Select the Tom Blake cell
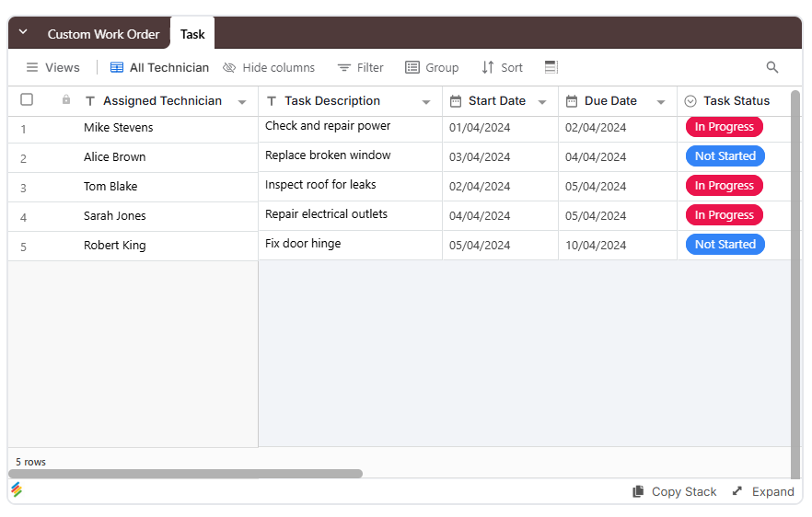Screen dimensions: 812x517 coord(168,187)
